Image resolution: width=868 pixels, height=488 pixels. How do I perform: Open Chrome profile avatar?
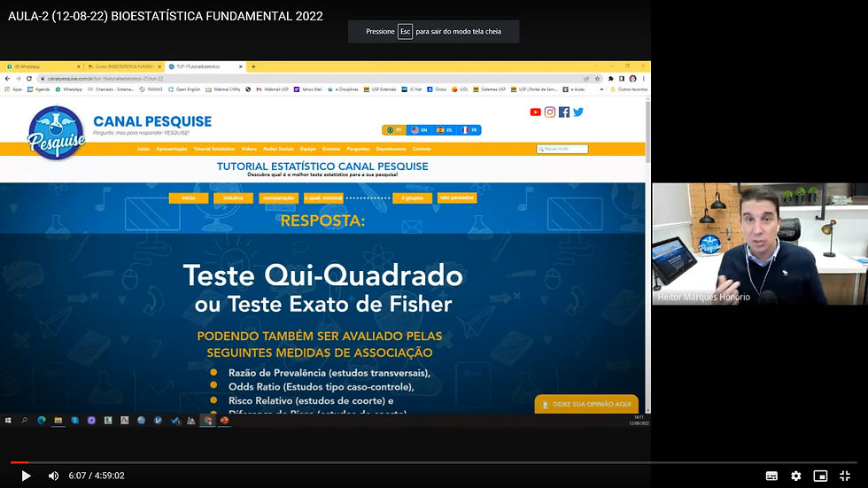point(632,79)
